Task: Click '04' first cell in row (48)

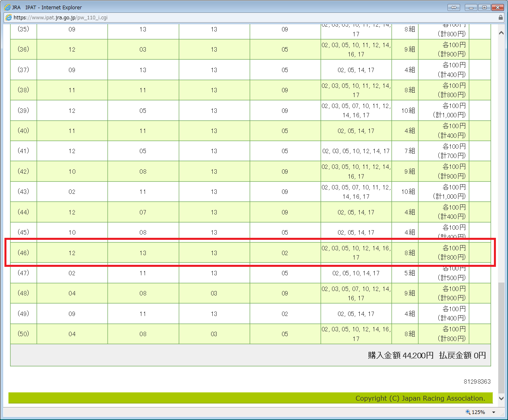Action: [x=72, y=293]
